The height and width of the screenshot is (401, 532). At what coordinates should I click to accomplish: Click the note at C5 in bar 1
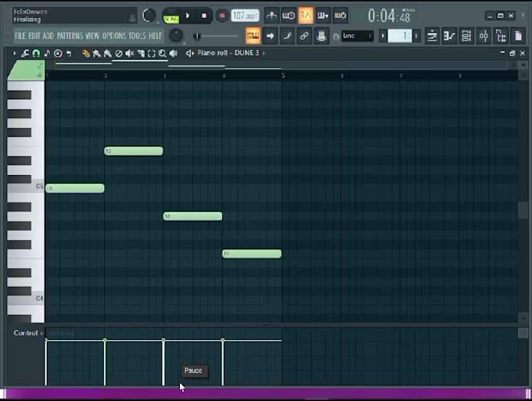pyautogui.click(x=75, y=188)
